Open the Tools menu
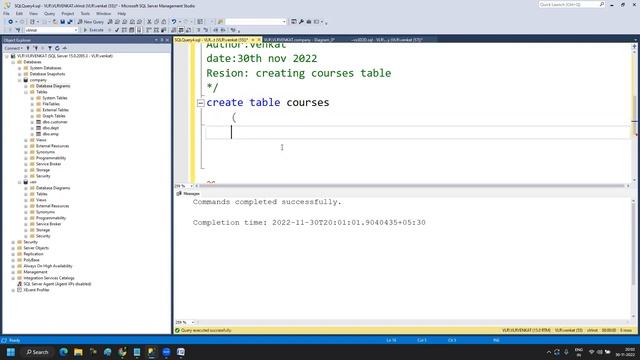 85,13
